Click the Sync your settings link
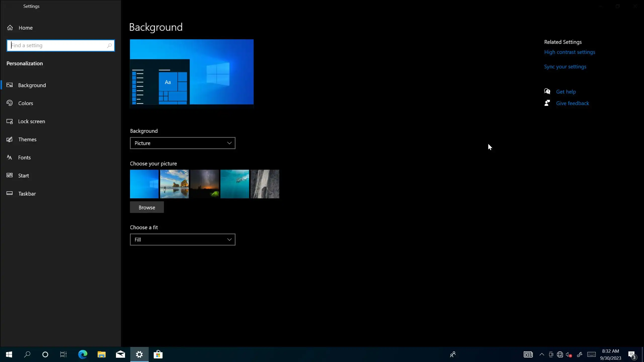 tap(565, 67)
